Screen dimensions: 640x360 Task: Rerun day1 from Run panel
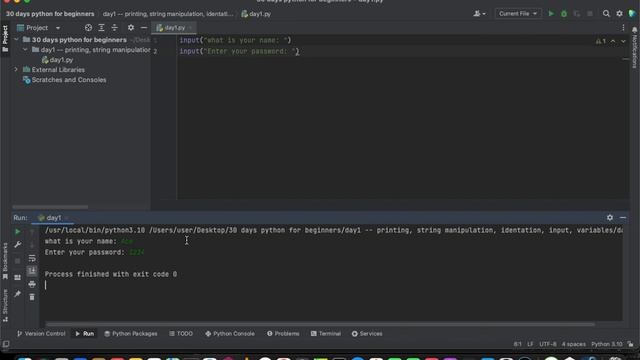tap(18, 232)
